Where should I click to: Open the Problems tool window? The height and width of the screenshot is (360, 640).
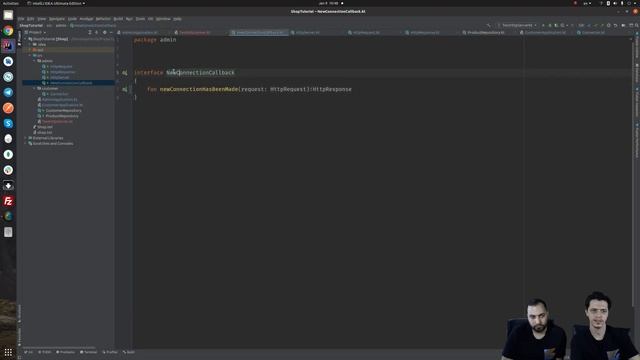tap(66, 352)
